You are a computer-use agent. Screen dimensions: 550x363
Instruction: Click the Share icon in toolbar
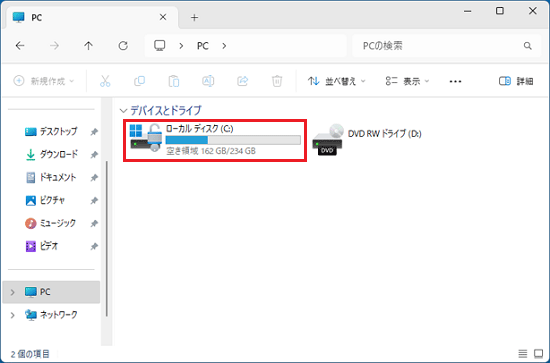coord(242,81)
